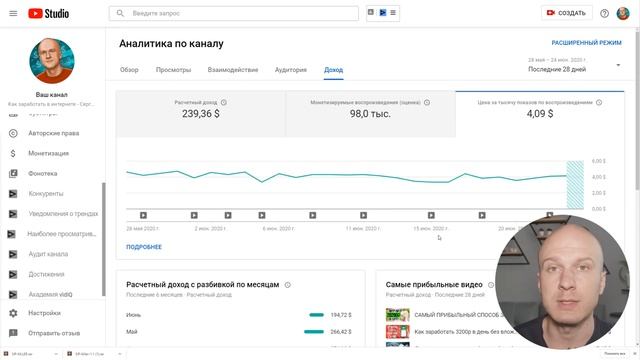The height and width of the screenshot is (360, 640).
Task: Click the sidebar vertical scrollbar
Action: coord(104,240)
